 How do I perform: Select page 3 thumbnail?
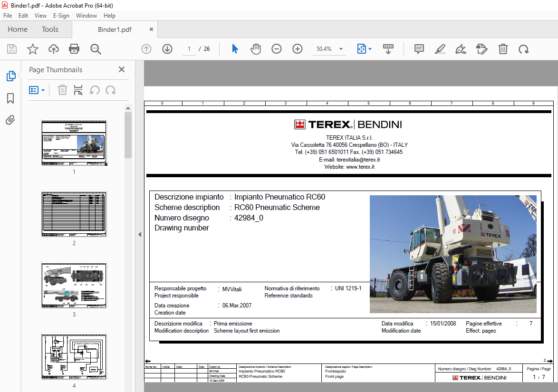[74, 285]
